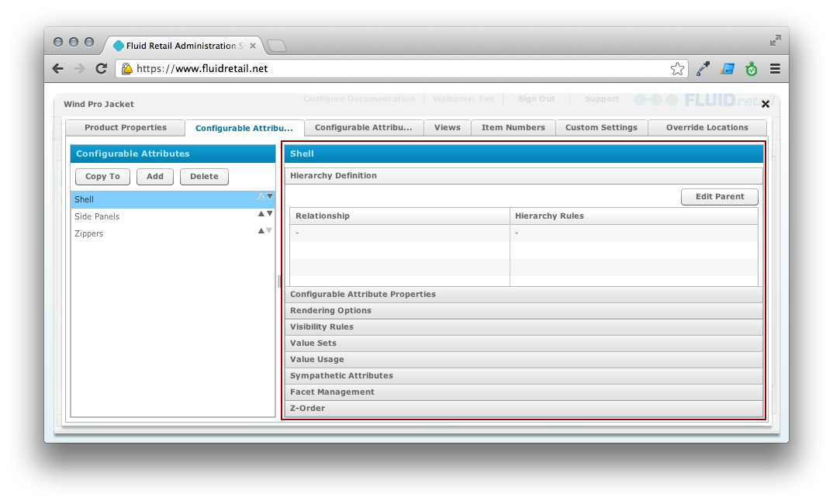Open the Visibility Rules panel
This screenshot has width=833, height=504.
tap(524, 326)
